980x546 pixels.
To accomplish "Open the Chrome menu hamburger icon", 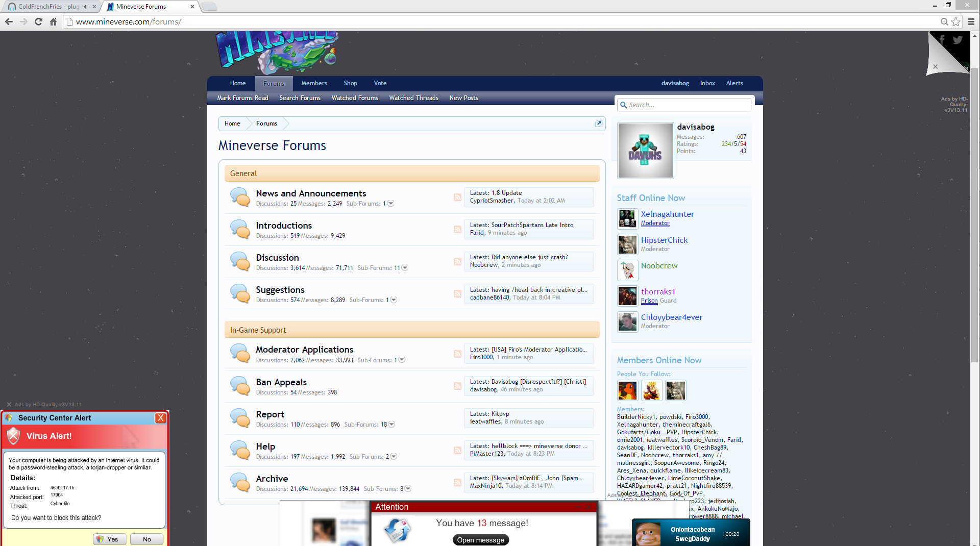I will pyautogui.click(x=971, y=21).
